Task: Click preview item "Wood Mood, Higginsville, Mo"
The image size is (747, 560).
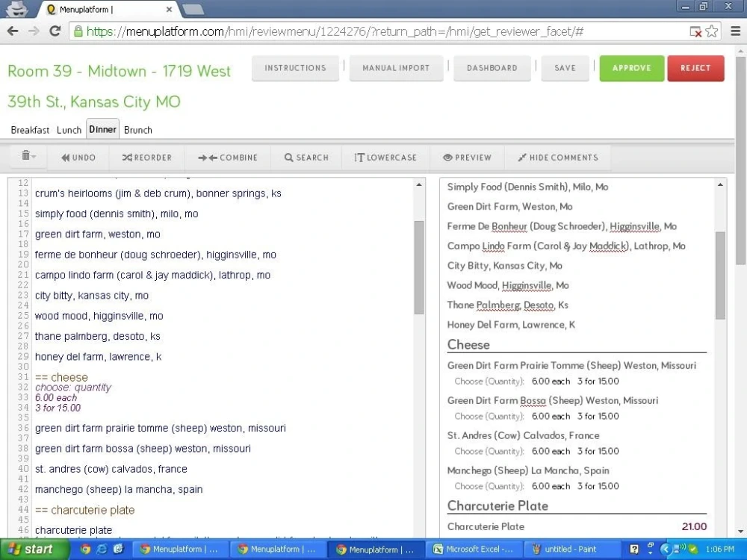Action: pos(508,285)
